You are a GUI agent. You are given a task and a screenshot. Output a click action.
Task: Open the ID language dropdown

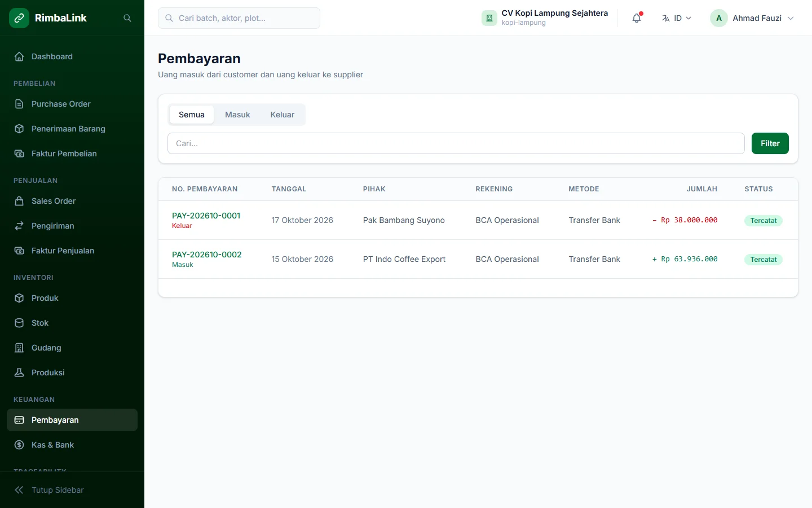(x=676, y=18)
